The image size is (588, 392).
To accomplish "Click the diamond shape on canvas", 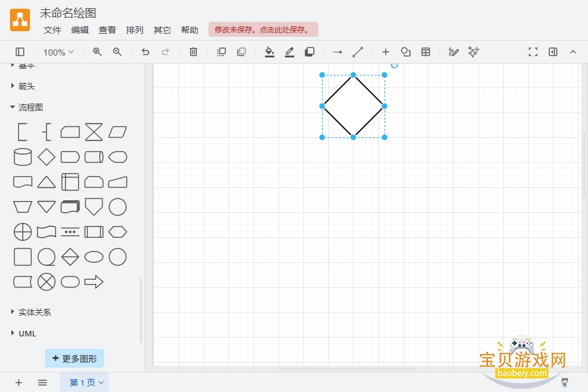I will (x=353, y=106).
